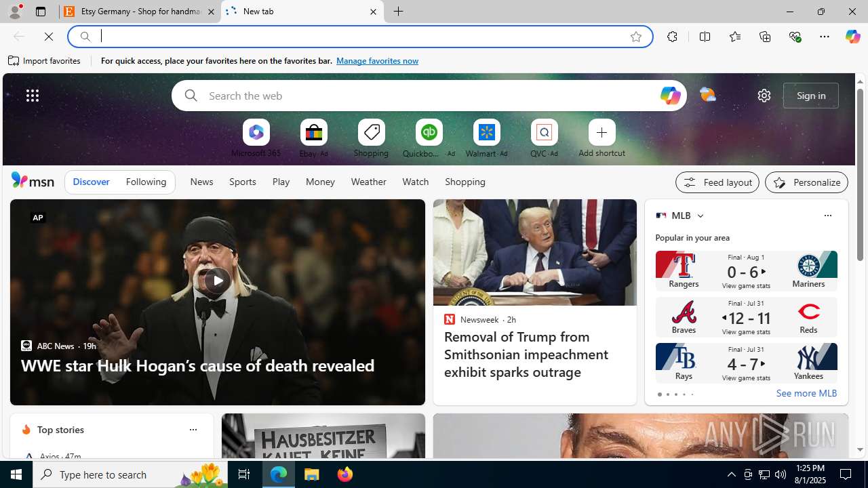The width and height of the screenshot is (868, 488).
Task: Add this page to favorites star
Action: (635, 37)
